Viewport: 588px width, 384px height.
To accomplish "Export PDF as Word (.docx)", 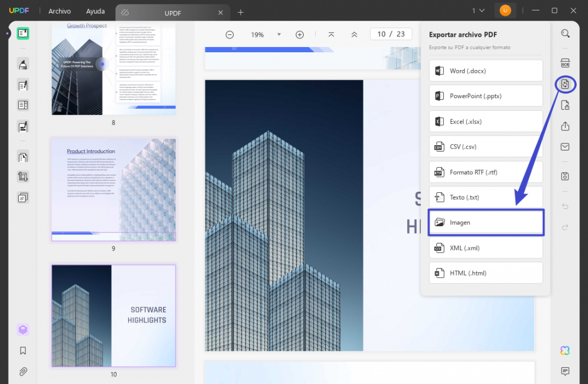I will pyautogui.click(x=485, y=71).
